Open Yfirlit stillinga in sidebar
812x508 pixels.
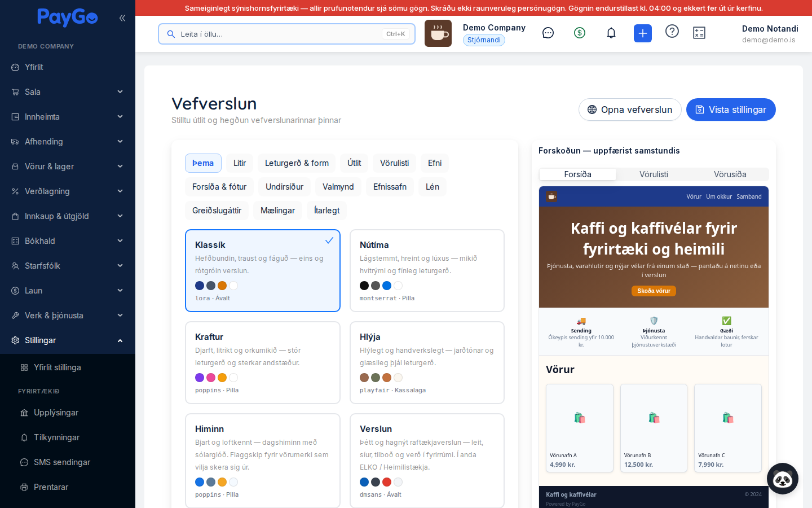[68, 367]
